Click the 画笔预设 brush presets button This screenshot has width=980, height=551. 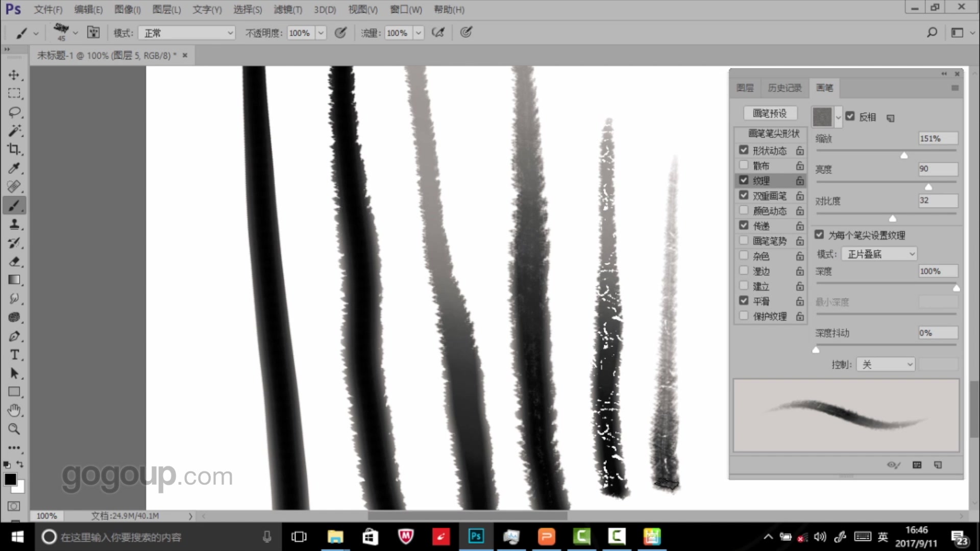(770, 113)
